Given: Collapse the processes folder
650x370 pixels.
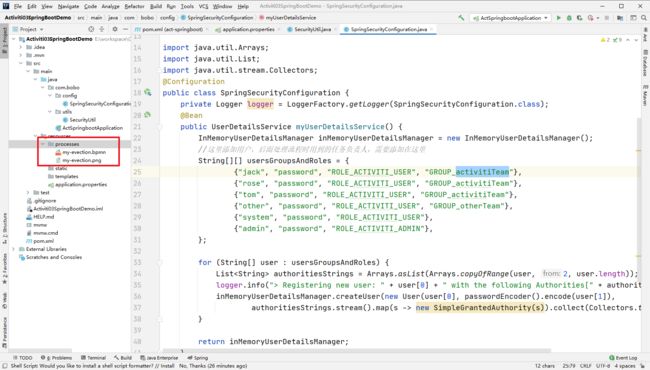Looking at the screenshot, I should pos(43,144).
